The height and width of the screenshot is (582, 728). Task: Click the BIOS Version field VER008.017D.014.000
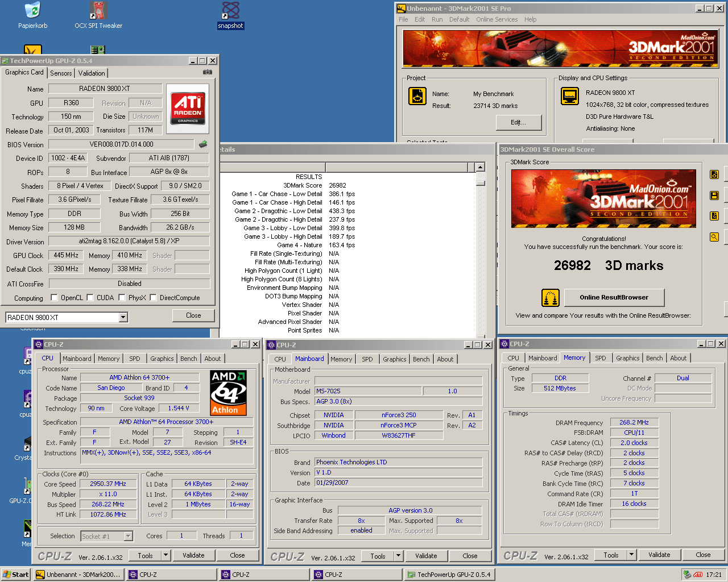click(121, 144)
